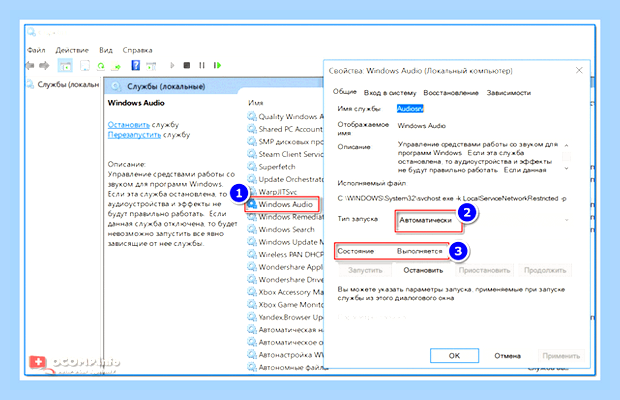
Task: Click the Xbox Game Monitoring service icon
Action: point(252,304)
